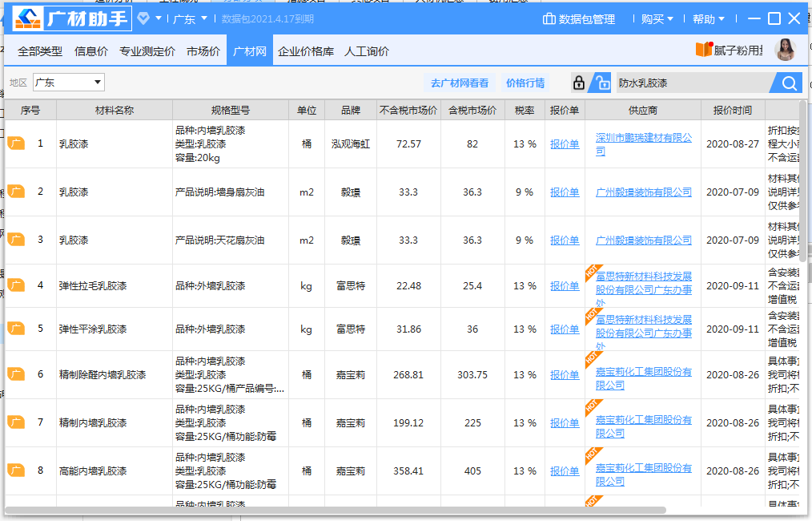812x521 pixels.
Task: Click the 报价时间 column header
Action: coord(733,110)
